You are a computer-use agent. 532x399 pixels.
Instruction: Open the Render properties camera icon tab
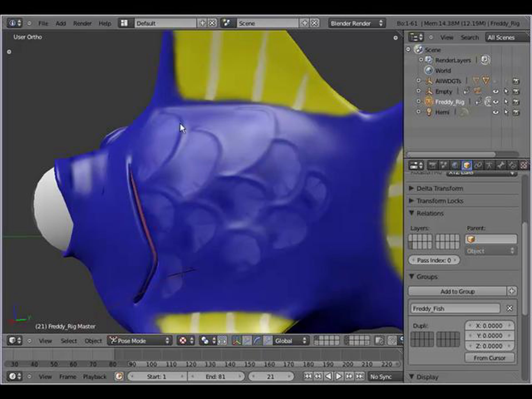[x=432, y=165]
